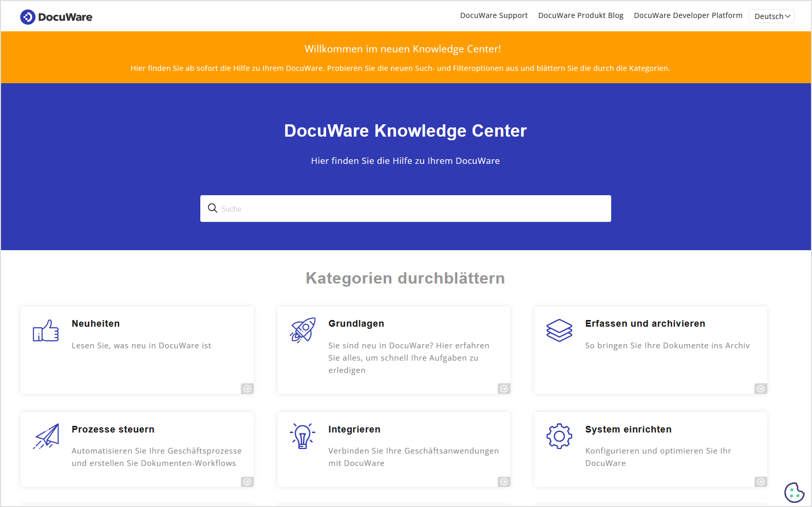
Task: Click the Integrieren light bulb icon
Action: coord(303,436)
